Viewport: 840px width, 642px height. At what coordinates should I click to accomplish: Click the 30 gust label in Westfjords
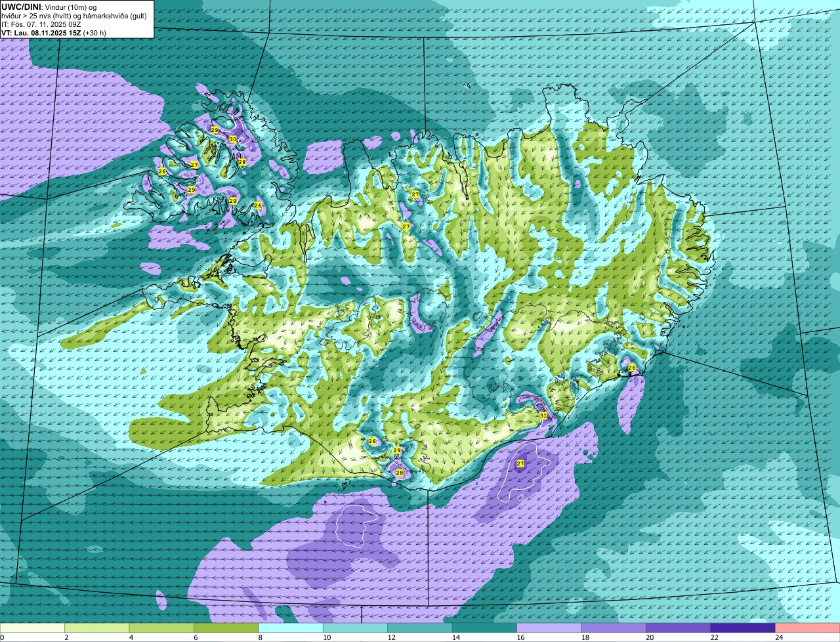click(232, 139)
